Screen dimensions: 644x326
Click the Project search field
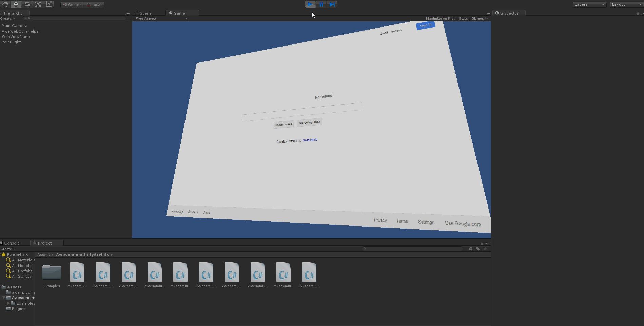(412, 249)
